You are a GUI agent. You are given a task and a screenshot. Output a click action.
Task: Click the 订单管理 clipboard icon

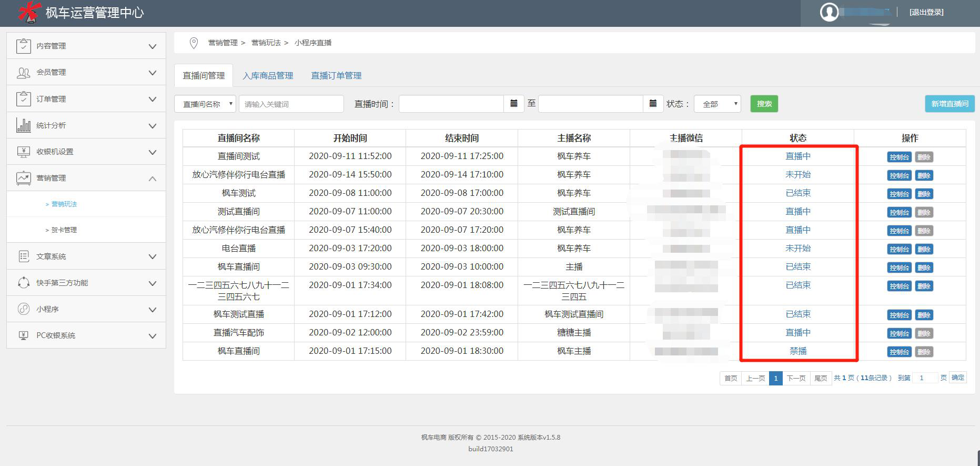click(24, 98)
